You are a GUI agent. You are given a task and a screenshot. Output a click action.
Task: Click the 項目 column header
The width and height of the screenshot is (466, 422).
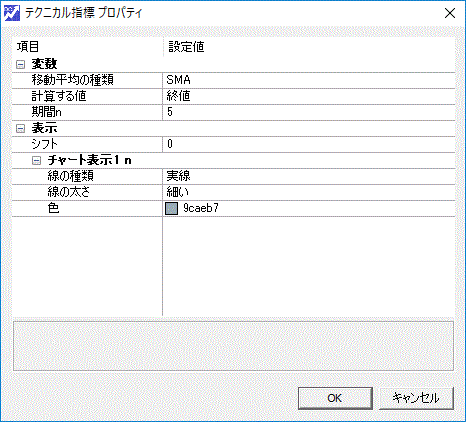(x=28, y=47)
